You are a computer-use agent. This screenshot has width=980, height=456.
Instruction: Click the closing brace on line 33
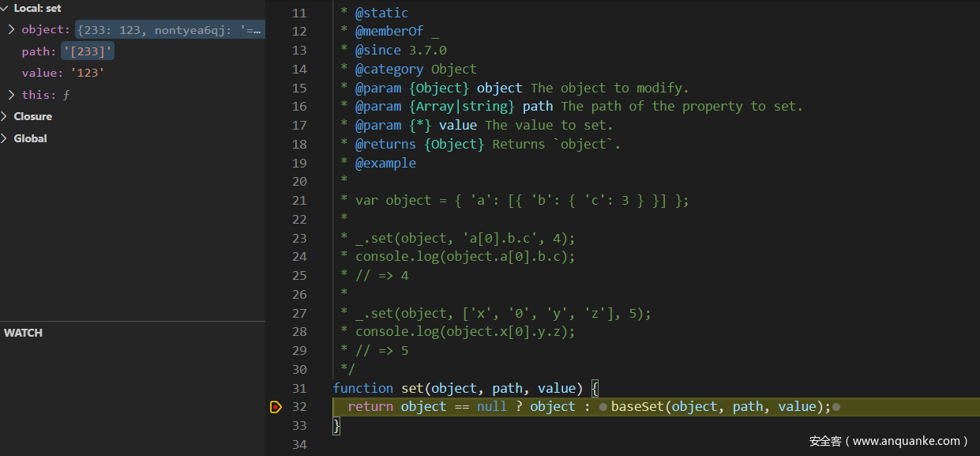coord(336,426)
